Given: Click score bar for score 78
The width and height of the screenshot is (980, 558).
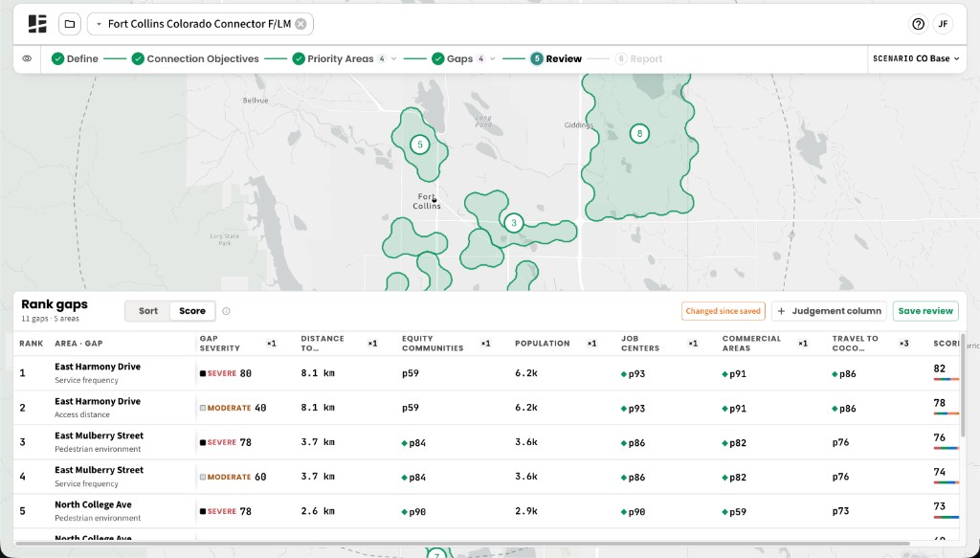Looking at the screenshot, I should pos(947,413).
